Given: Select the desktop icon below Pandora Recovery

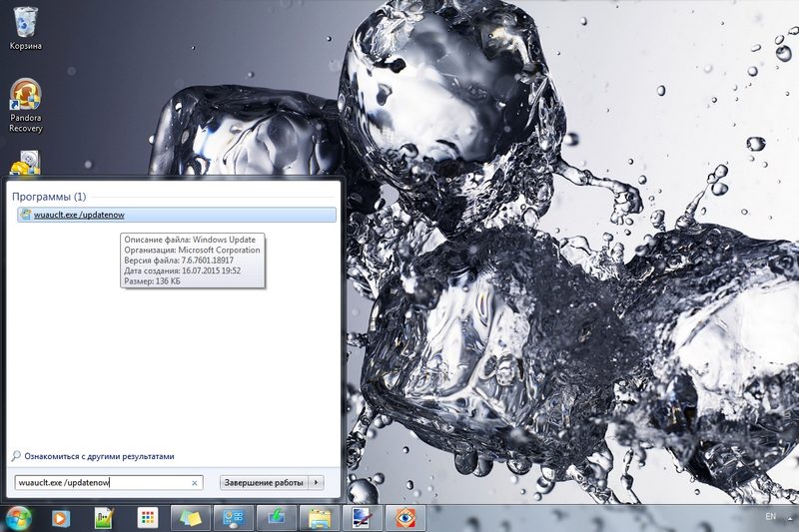Looking at the screenshot, I should (x=25, y=163).
